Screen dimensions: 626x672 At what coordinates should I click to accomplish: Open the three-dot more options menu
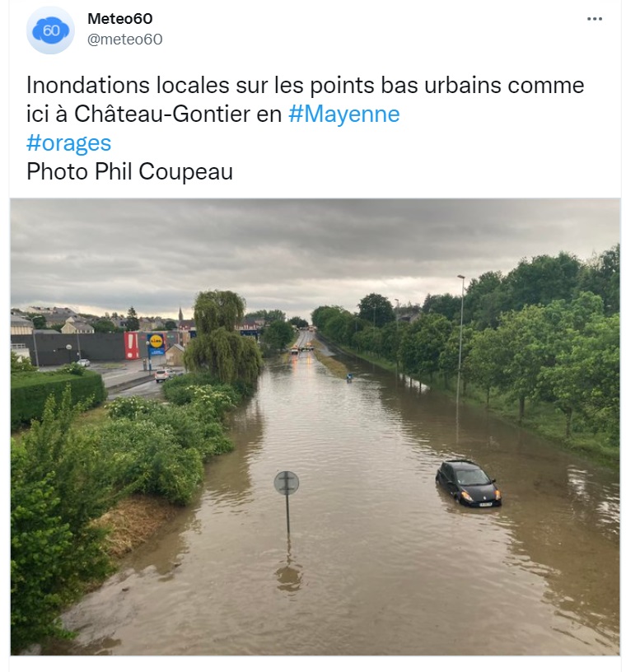coord(594,19)
